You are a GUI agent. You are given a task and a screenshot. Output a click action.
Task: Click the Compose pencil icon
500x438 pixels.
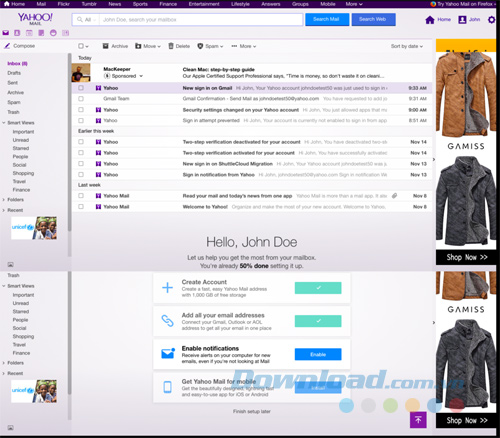(7, 46)
